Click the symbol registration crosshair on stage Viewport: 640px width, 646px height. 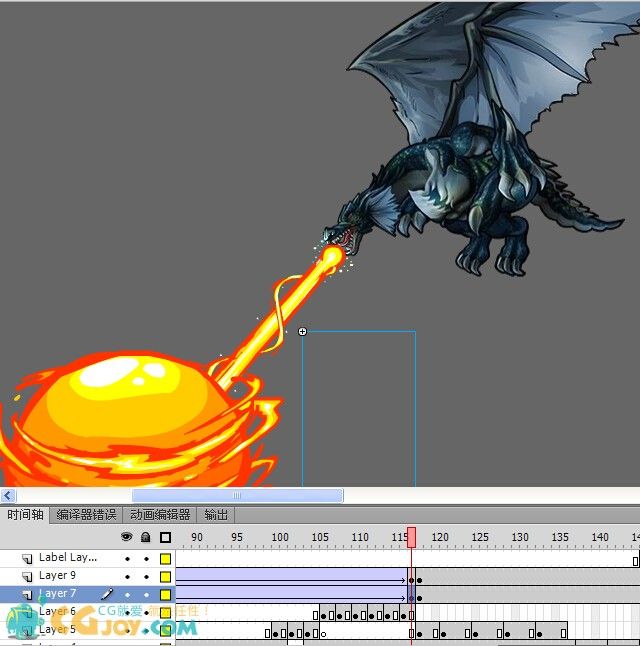(302, 332)
